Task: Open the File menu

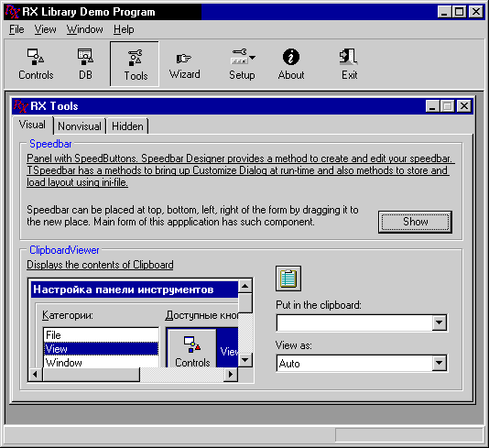Action: coord(16,29)
